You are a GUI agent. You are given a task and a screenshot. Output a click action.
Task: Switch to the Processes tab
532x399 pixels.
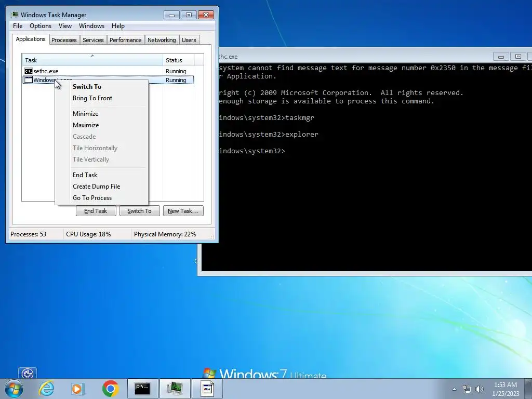pos(64,40)
